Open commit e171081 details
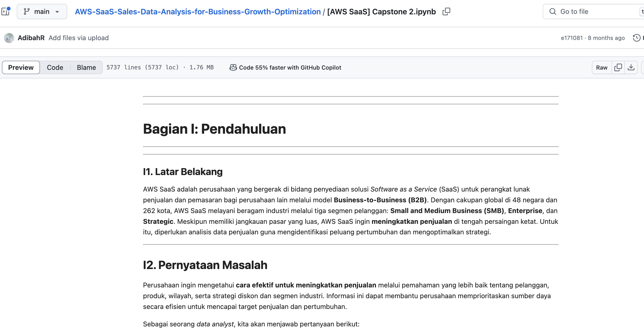Screen dimensions: 644x330 coord(572,38)
